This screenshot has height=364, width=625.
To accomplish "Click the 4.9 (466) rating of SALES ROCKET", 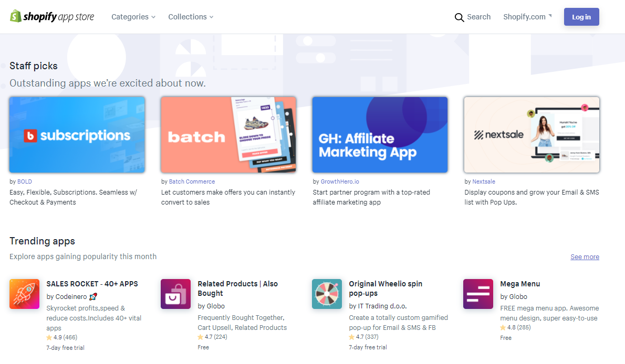I will [x=62, y=337].
